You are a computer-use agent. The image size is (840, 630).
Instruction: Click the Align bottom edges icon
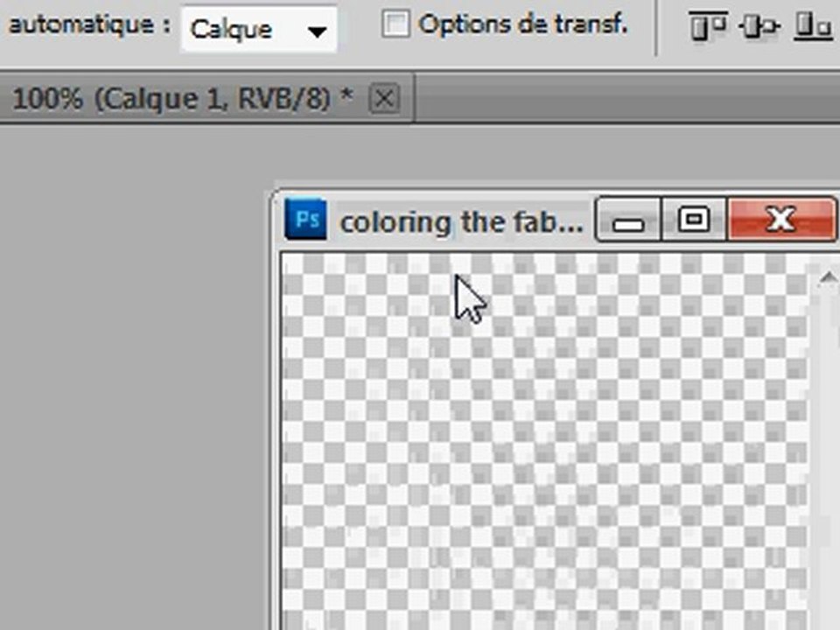pos(812,25)
